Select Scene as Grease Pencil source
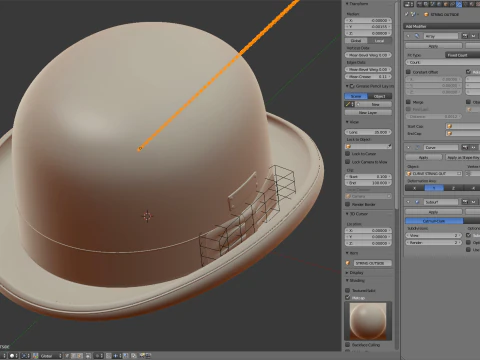 (356, 96)
